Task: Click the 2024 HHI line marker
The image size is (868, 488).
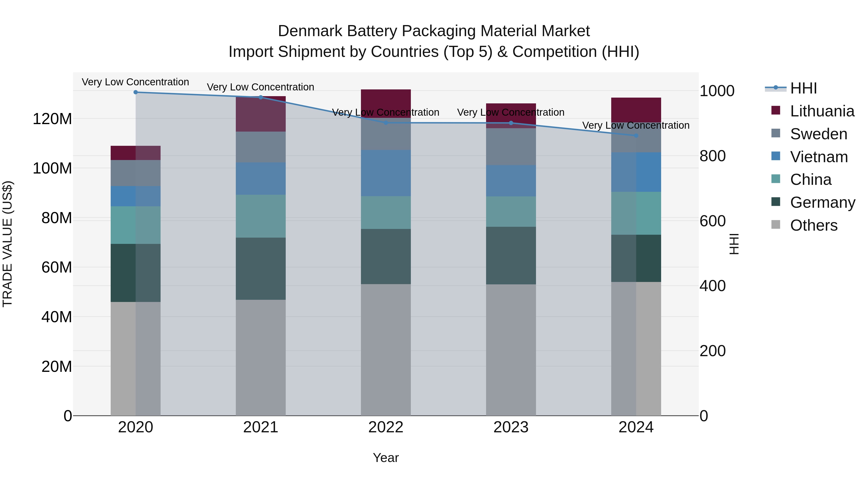Action: (636, 135)
